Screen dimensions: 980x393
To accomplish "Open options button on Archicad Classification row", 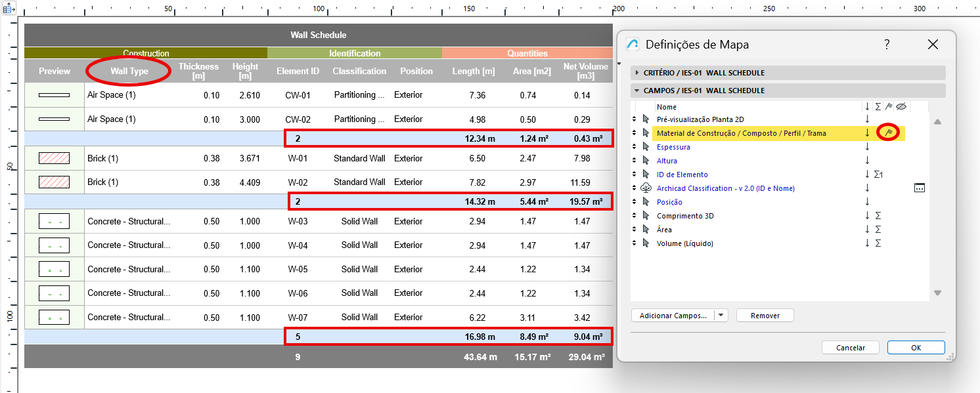I will pos(919,188).
